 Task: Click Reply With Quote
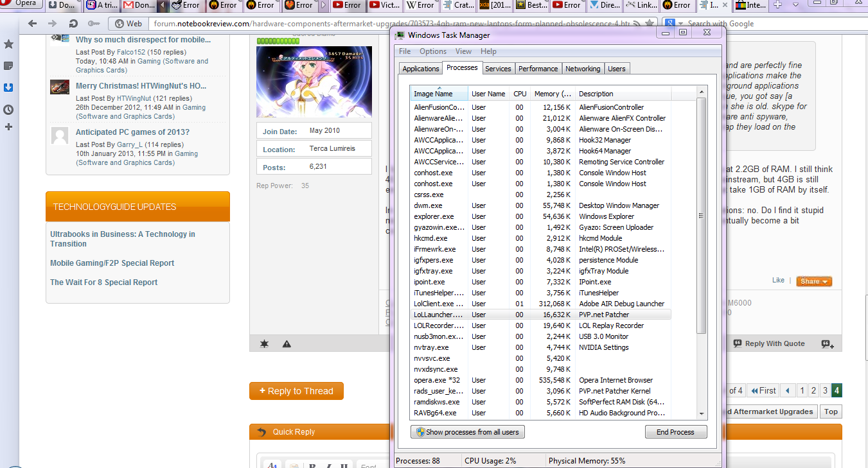click(769, 343)
